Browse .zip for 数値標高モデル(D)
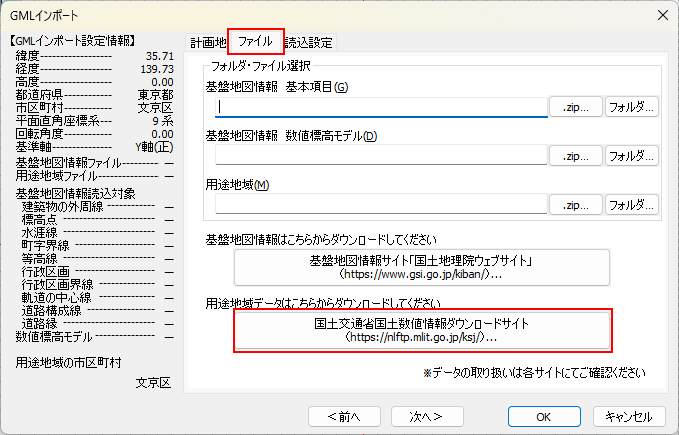The width and height of the screenshot is (679, 435). 576,156
